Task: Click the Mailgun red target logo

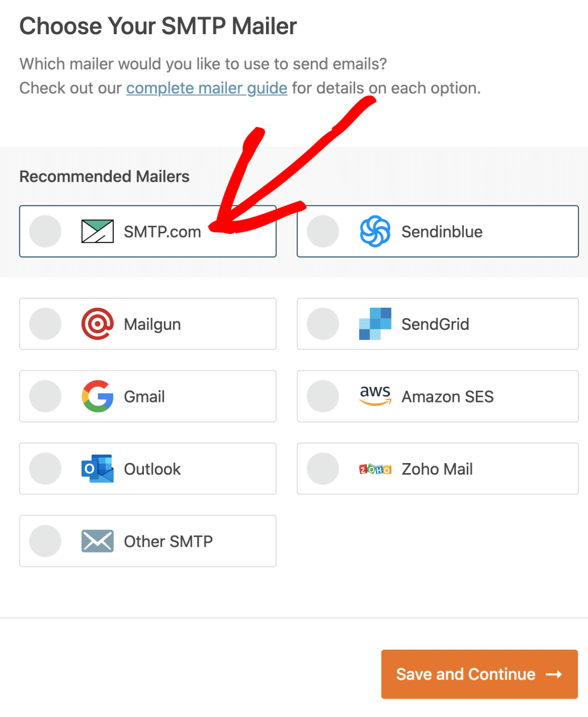Action: [97, 324]
